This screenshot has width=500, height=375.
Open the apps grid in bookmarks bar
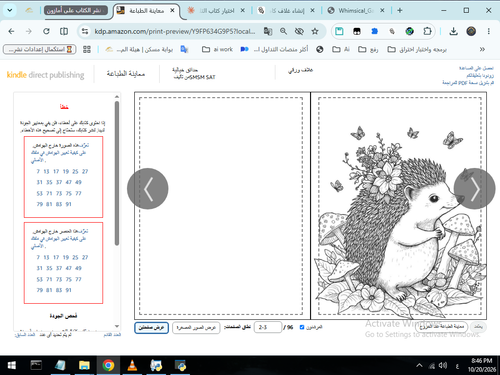pyautogui.click(x=87, y=49)
